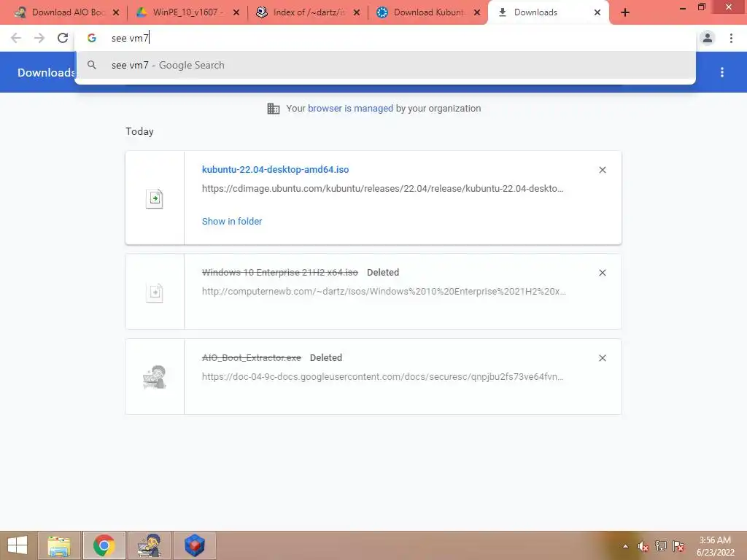The image size is (747, 560).
Task: Click the kubuntu iso file icon
Action: [x=155, y=198]
